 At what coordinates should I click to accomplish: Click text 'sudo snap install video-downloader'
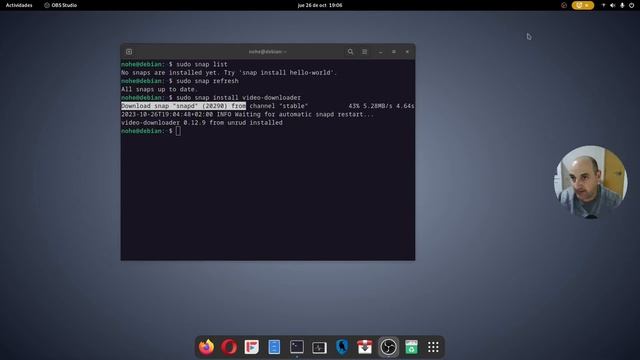coord(238,98)
